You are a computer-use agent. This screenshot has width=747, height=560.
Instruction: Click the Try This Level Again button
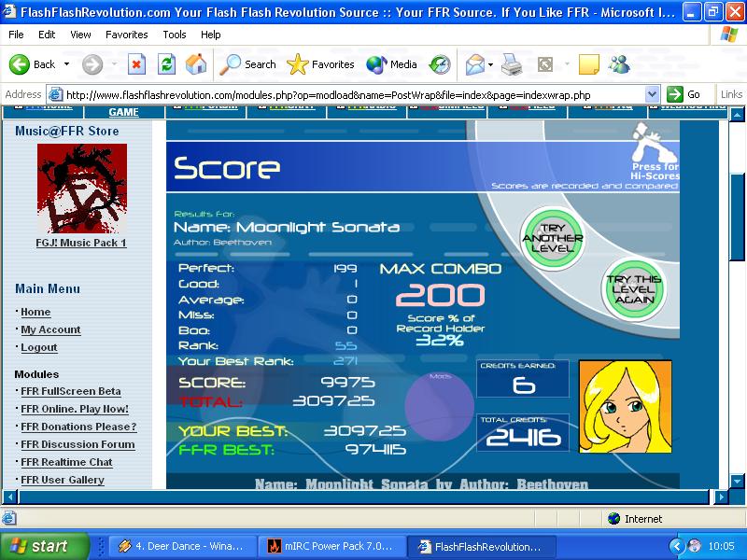634,289
